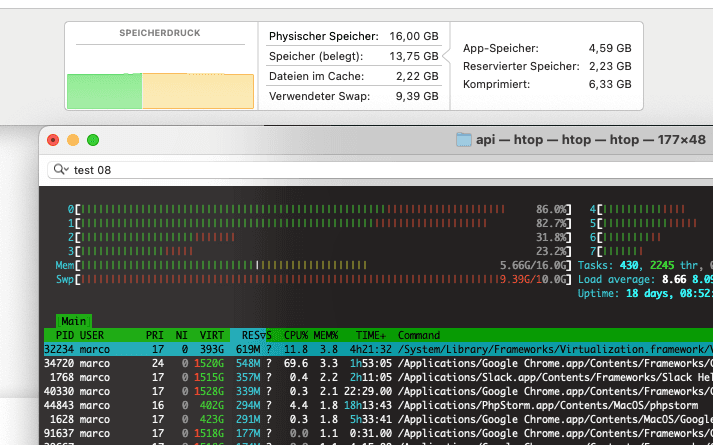
Task: Click SPEICHERDRUCK heading in Activity Monitor
Action: tap(160, 33)
